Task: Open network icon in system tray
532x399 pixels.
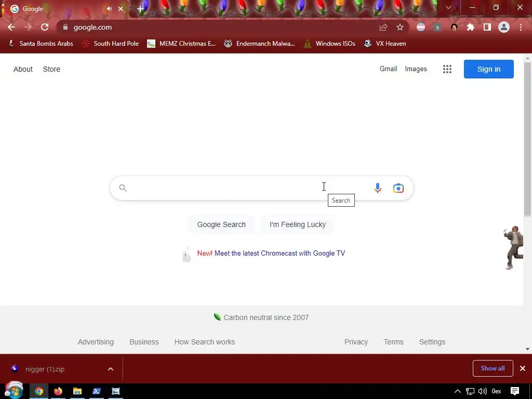Action: tap(470, 392)
